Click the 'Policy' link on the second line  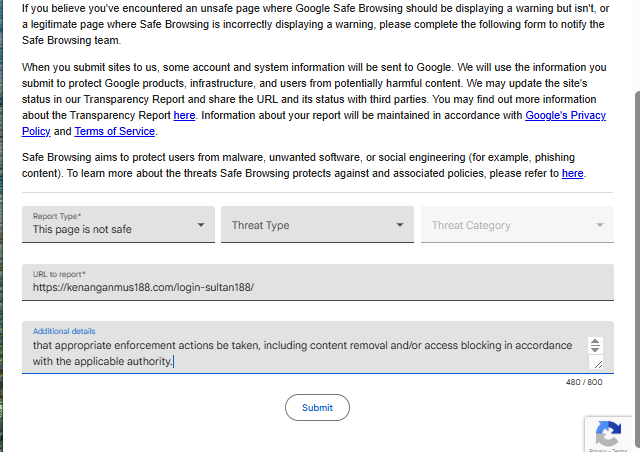pos(36,131)
